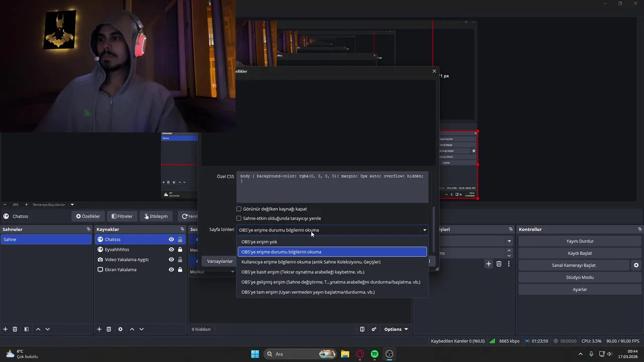Click the Windows Start button
The image size is (644, 362).
(x=255, y=354)
